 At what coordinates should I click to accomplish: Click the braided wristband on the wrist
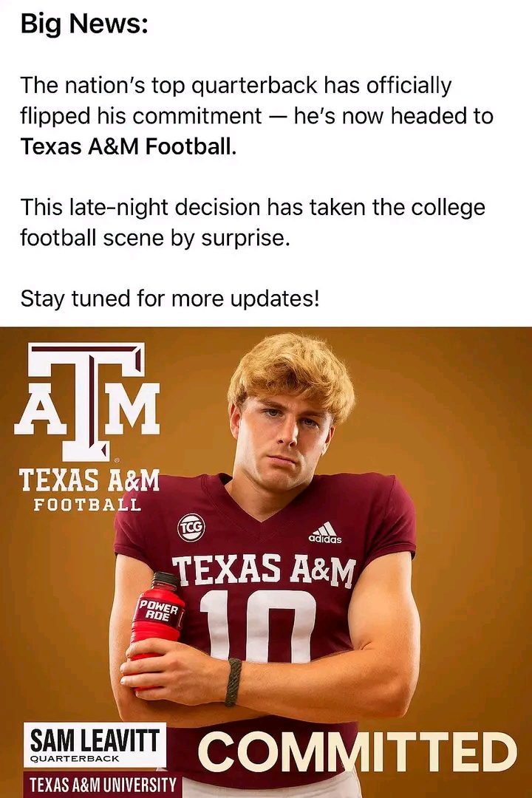click(233, 681)
